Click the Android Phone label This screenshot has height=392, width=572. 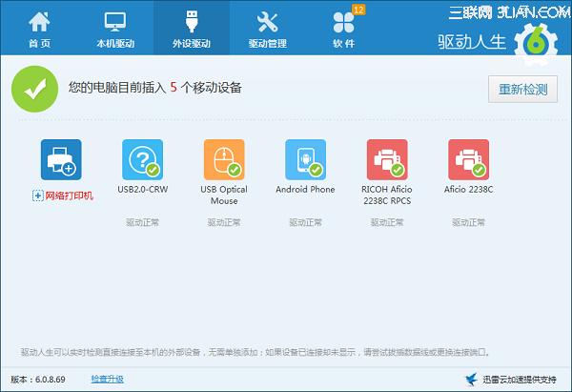click(x=305, y=190)
